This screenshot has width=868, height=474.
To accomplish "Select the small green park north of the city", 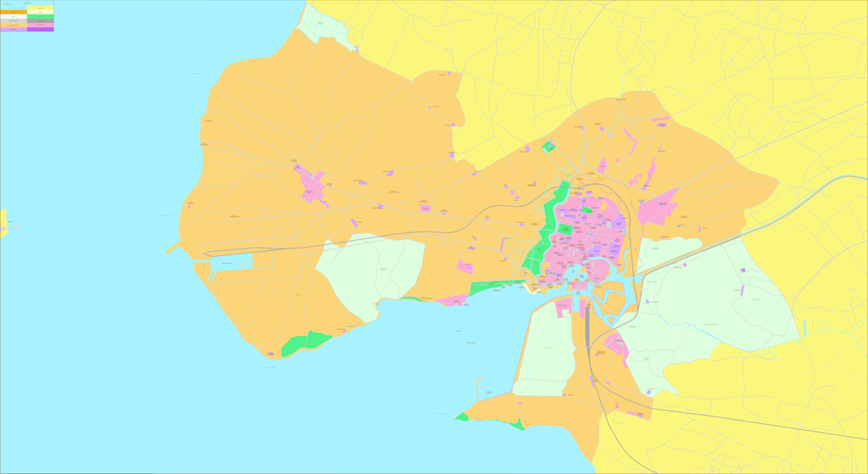I will pos(549,147).
